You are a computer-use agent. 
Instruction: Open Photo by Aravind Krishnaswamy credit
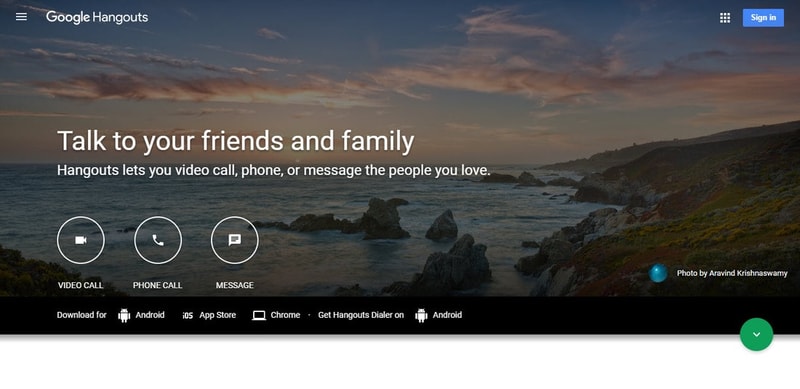click(732, 274)
